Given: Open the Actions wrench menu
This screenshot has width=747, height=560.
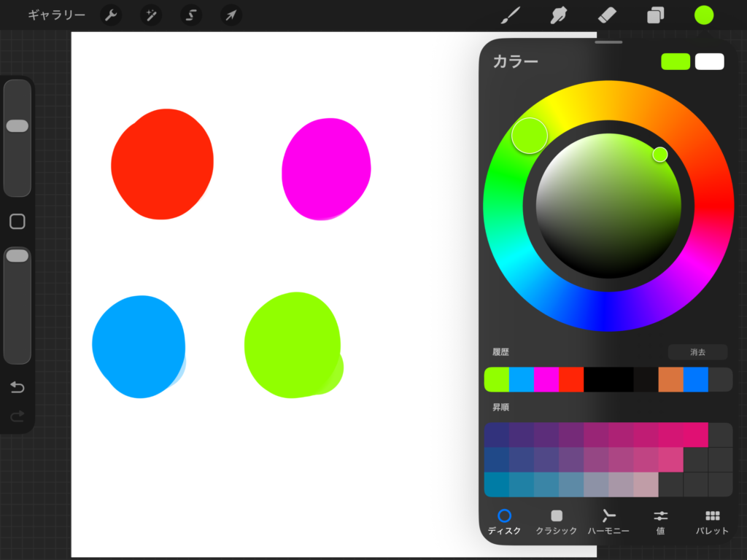Looking at the screenshot, I should point(111,15).
